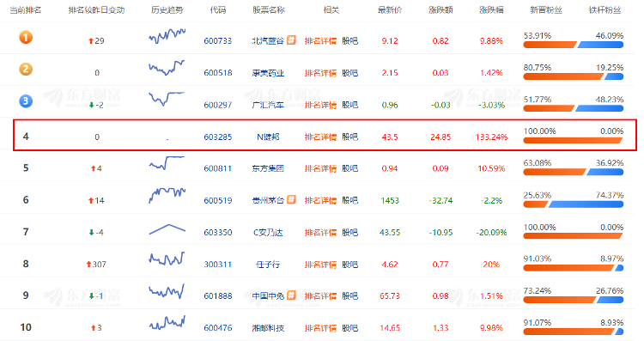Open stock code 600297 link
The height and width of the screenshot is (341, 644).
pos(218,105)
